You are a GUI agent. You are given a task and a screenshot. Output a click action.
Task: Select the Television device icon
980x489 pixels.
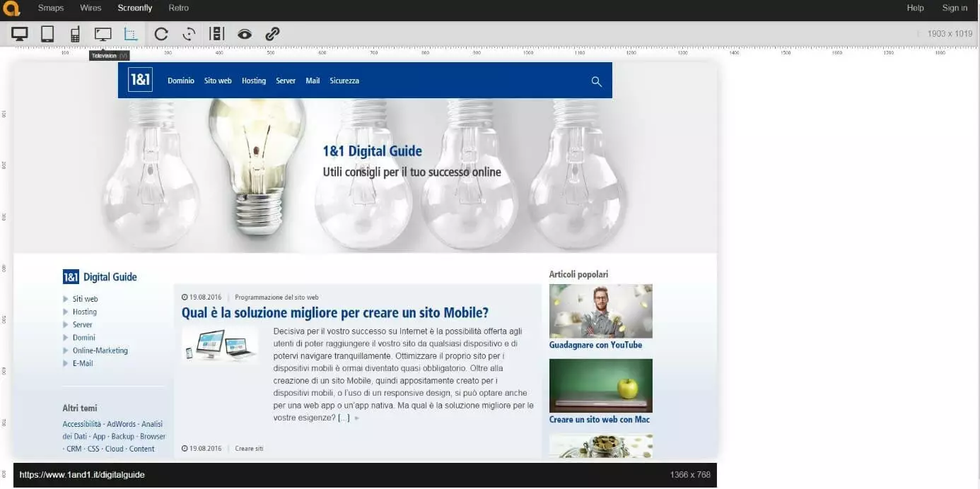(x=103, y=34)
